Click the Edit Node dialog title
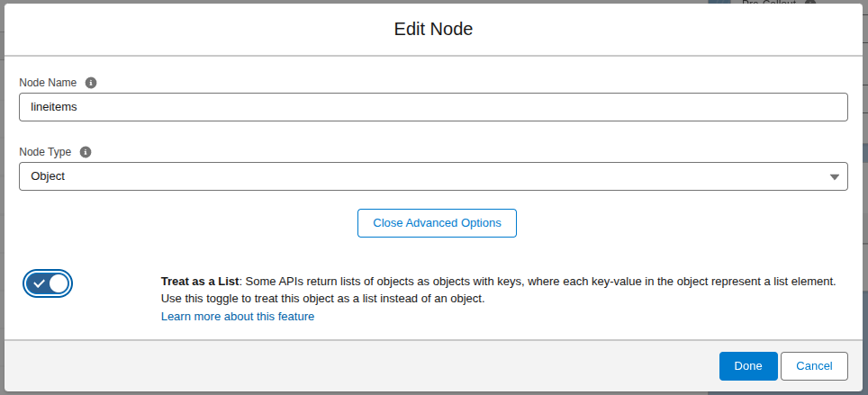The width and height of the screenshot is (868, 395). (x=433, y=29)
